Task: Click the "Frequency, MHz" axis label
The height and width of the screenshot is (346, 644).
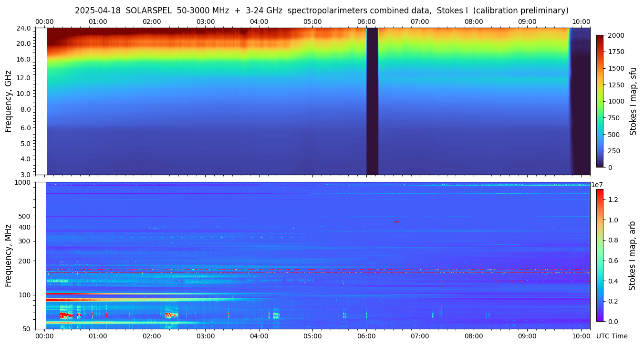Action: tap(8, 255)
